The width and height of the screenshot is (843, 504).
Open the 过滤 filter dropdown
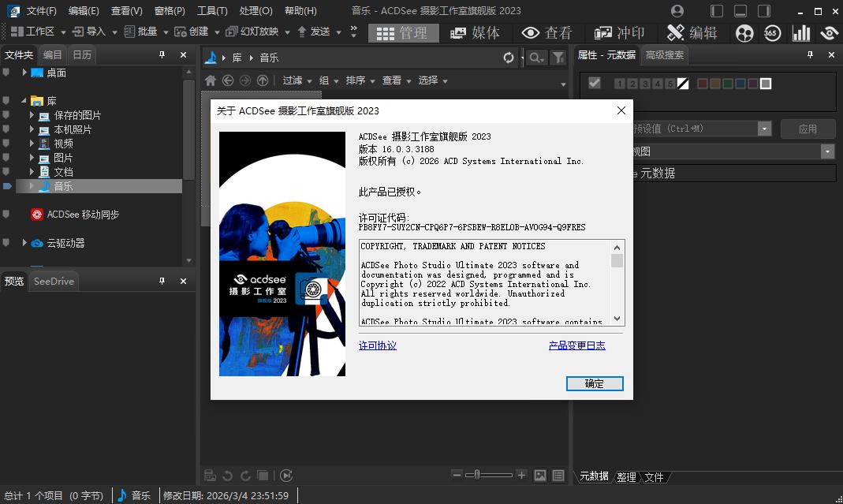(x=297, y=80)
